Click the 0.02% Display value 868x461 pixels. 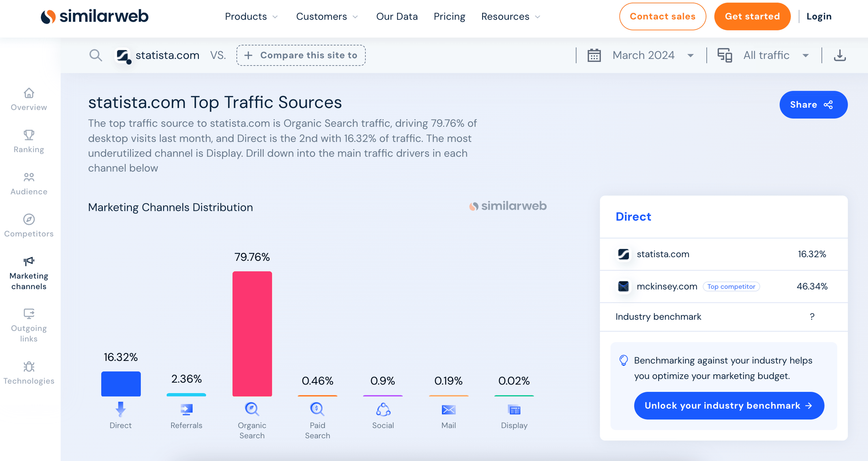pos(514,381)
